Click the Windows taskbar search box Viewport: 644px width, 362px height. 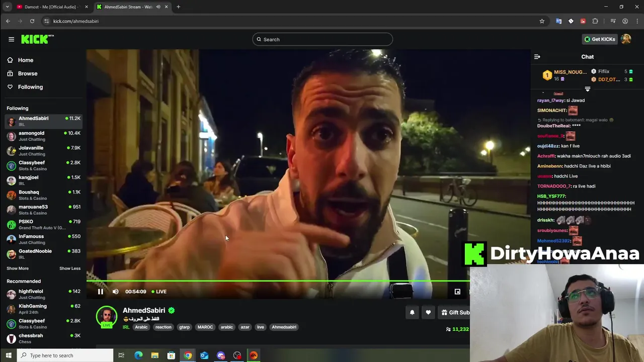[65, 355]
